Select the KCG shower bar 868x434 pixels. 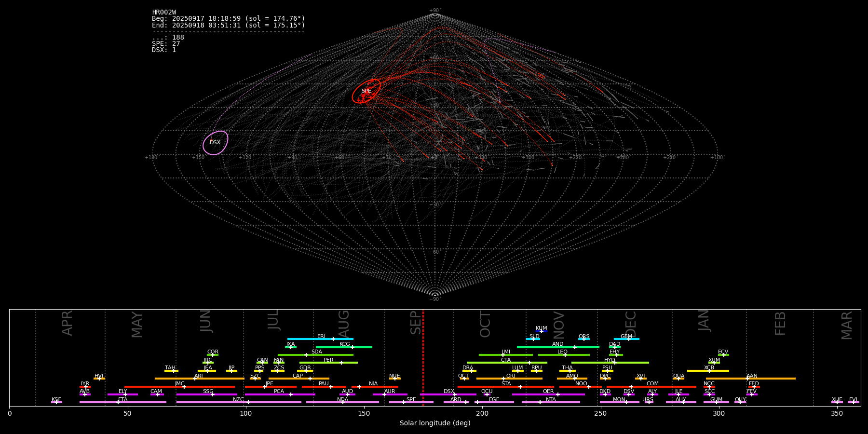point(344,347)
